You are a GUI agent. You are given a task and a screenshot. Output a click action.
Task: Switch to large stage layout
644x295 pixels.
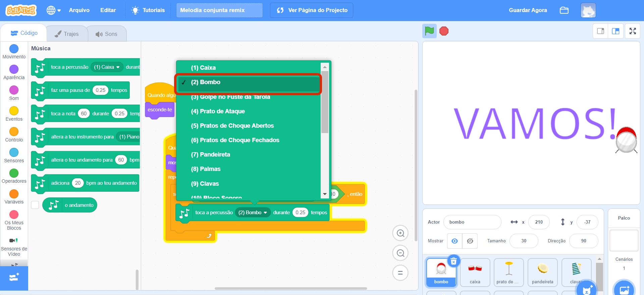point(615,31)
